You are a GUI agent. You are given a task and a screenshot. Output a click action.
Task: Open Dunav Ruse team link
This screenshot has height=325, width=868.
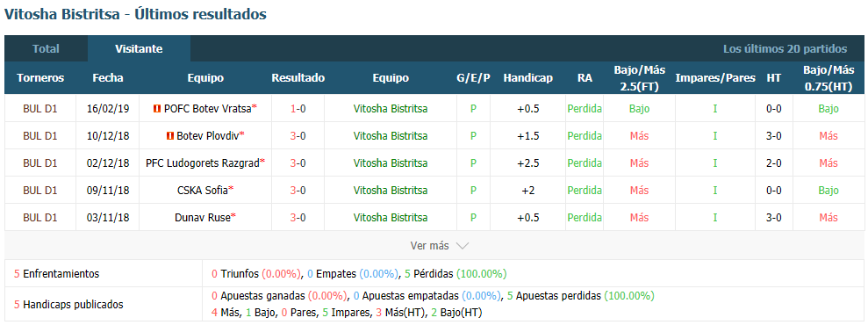tap(203, 218)
